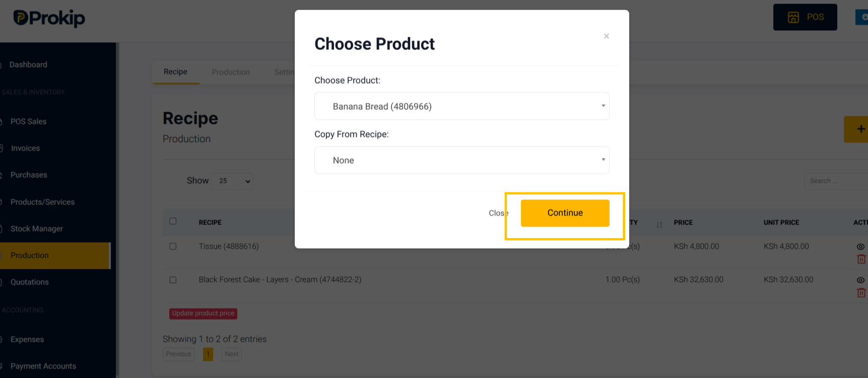Click the recipe Search field
The image size is (868, 378).
coord(836,181)
